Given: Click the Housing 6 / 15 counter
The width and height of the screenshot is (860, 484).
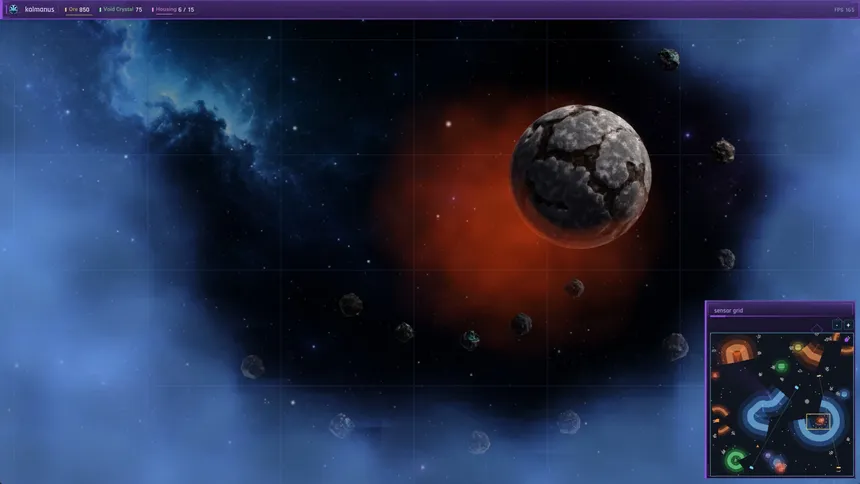Looking at the screenshot, I should point(173,9).
